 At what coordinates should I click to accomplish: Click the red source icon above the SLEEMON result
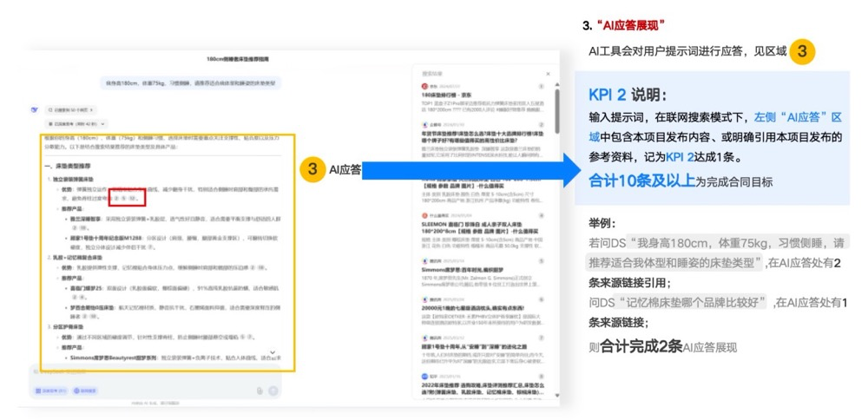pos(425,215)
